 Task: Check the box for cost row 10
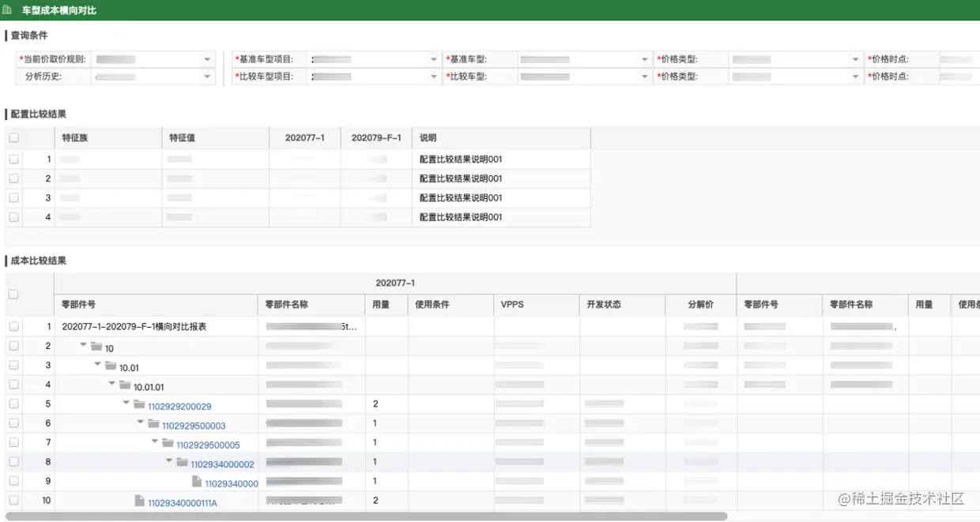pyautogui.click(x=13, y=500)
